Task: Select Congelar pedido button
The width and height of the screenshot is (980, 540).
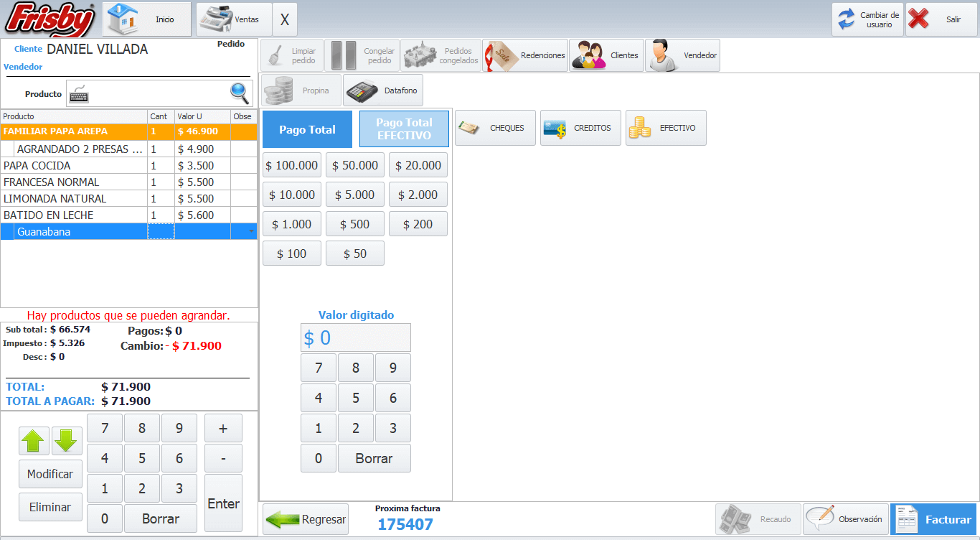Action: (x=362, y=55)
